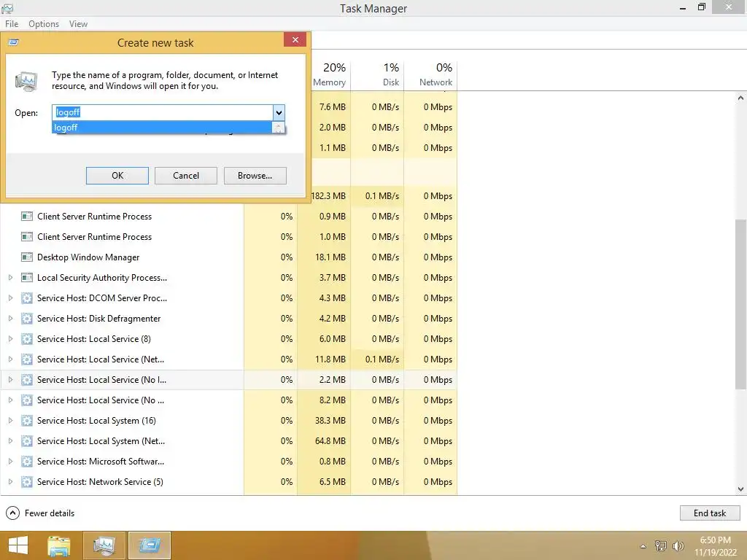This screenshot has height=560, width=747.
Task: Click the scrollbar down arrow
Action: click(740, 489)
